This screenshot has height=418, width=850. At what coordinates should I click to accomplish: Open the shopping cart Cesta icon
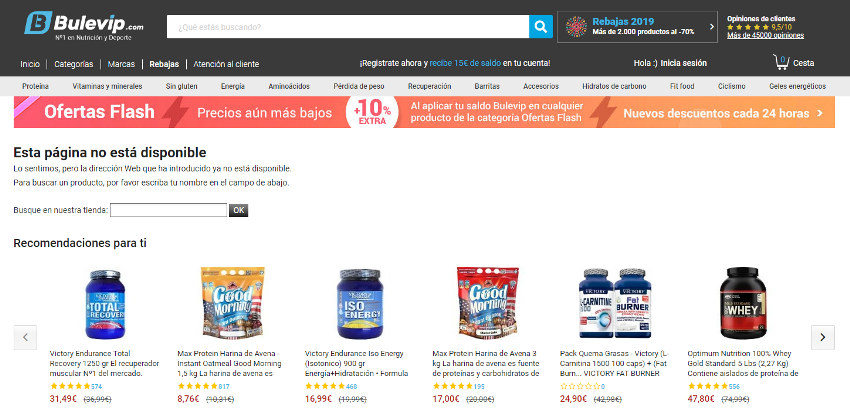781,62
